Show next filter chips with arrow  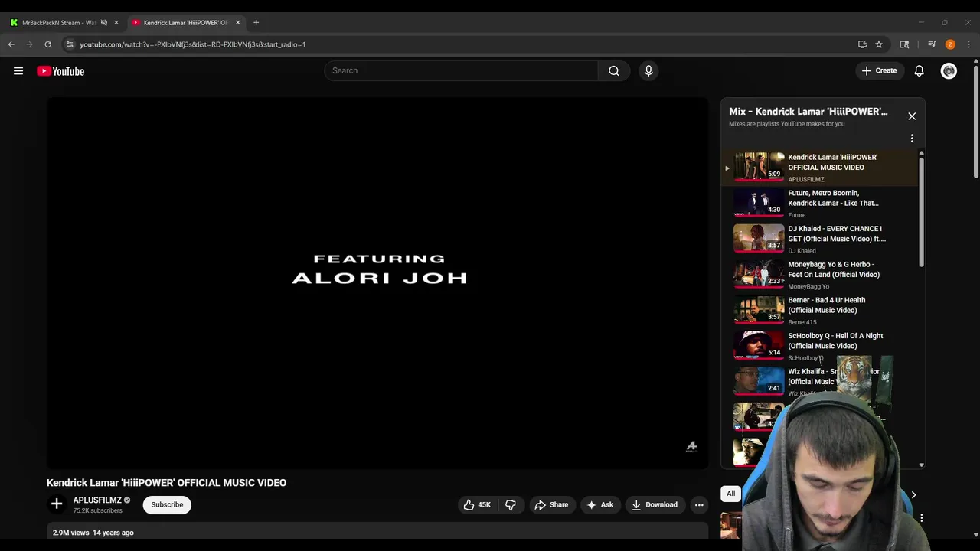[x=913, y=495]
